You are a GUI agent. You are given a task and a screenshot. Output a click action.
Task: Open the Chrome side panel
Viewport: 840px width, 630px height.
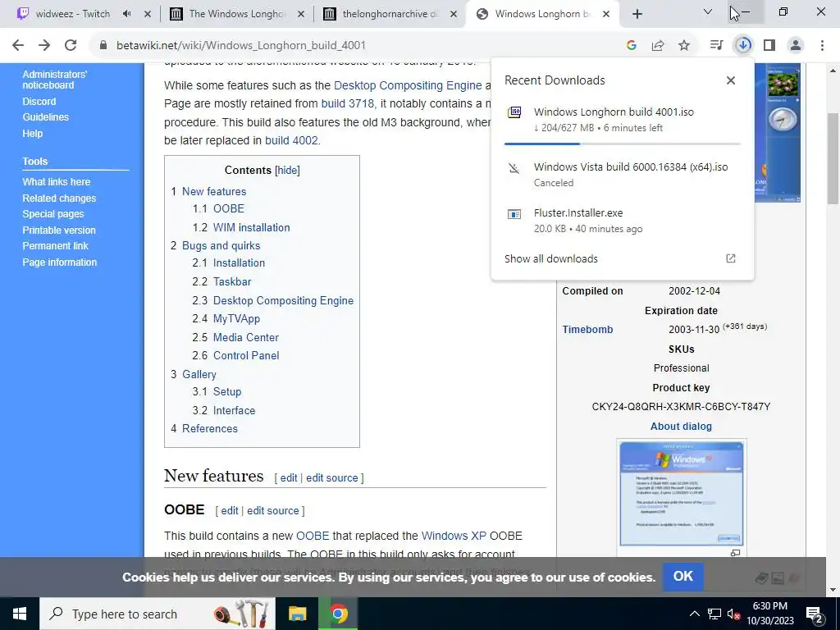point(769,46)
